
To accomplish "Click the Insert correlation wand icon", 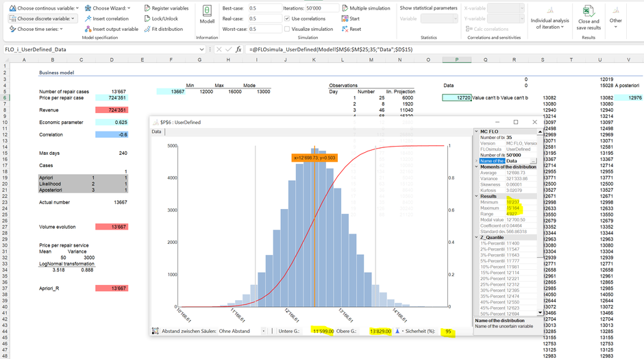I will click(88, 18).
